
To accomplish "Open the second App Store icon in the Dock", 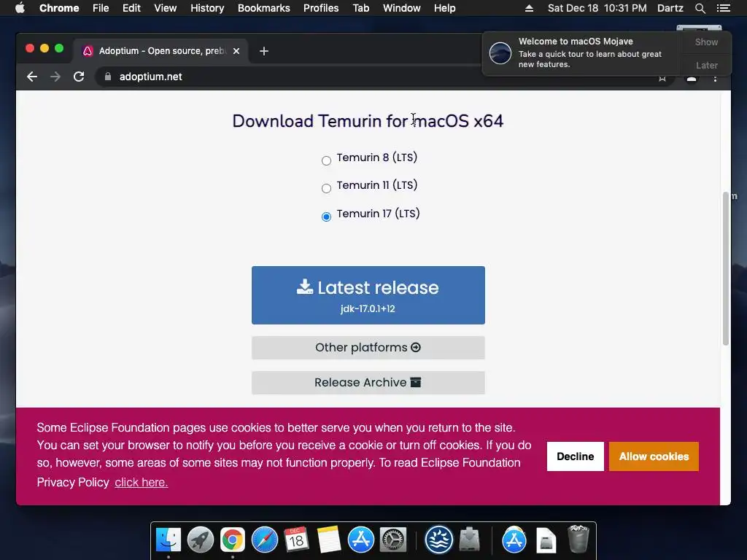I will coord(514,540).
